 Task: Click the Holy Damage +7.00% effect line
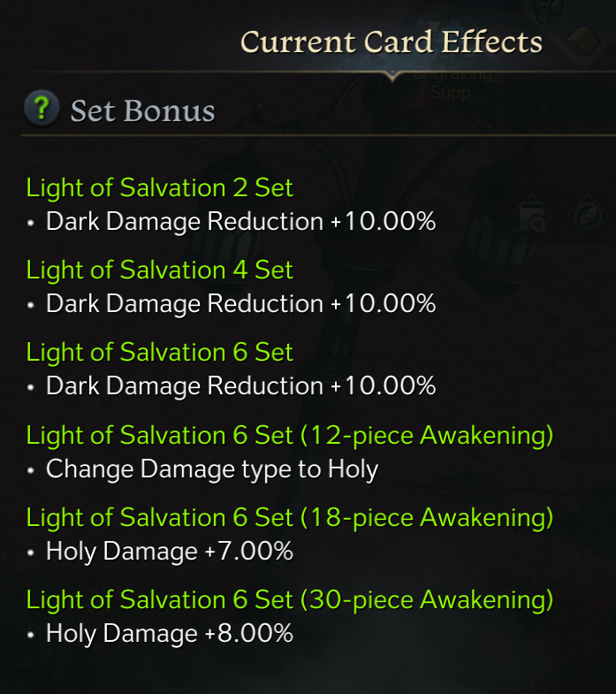(x=170, y=552)
